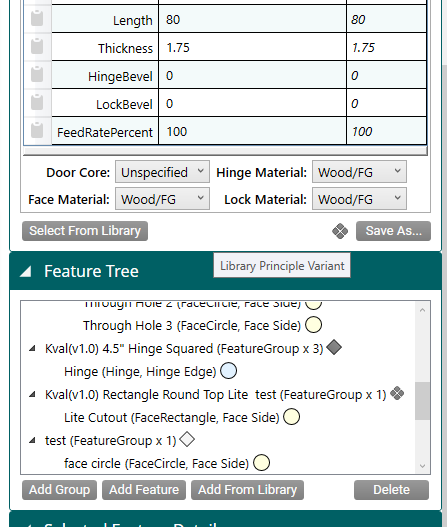Click the lock icon beside LockBevel row
447x527 pixels.
coord(37,102)
